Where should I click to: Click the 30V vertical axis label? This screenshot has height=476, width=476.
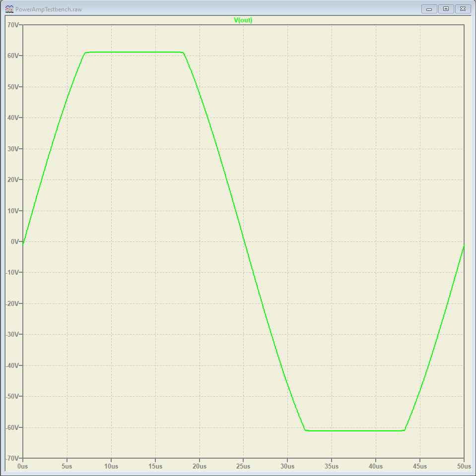point(13,149)
